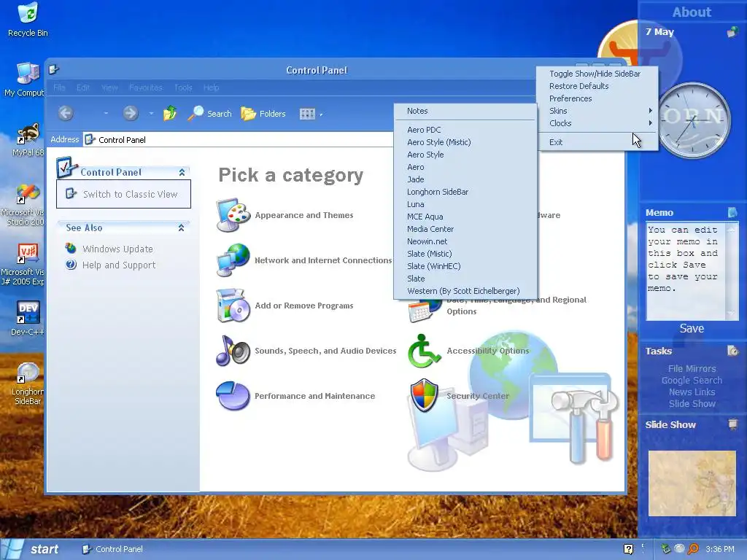The height and width of the screenshot is (560, 747).
Task: Go forward in Control Panel toolbar
Action: click(x=131, y=113)
